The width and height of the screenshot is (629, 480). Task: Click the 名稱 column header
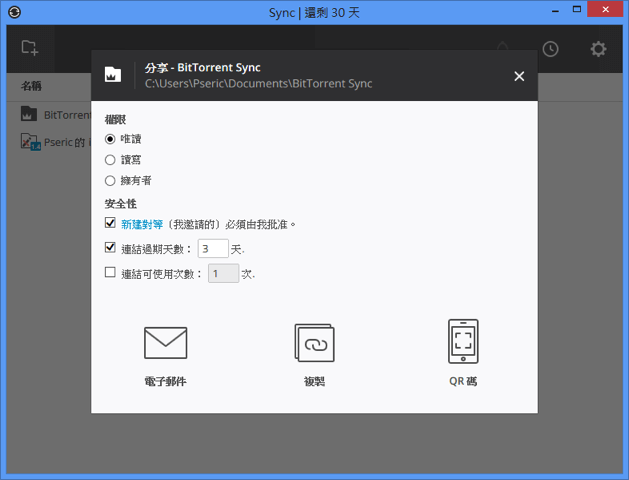31,86
